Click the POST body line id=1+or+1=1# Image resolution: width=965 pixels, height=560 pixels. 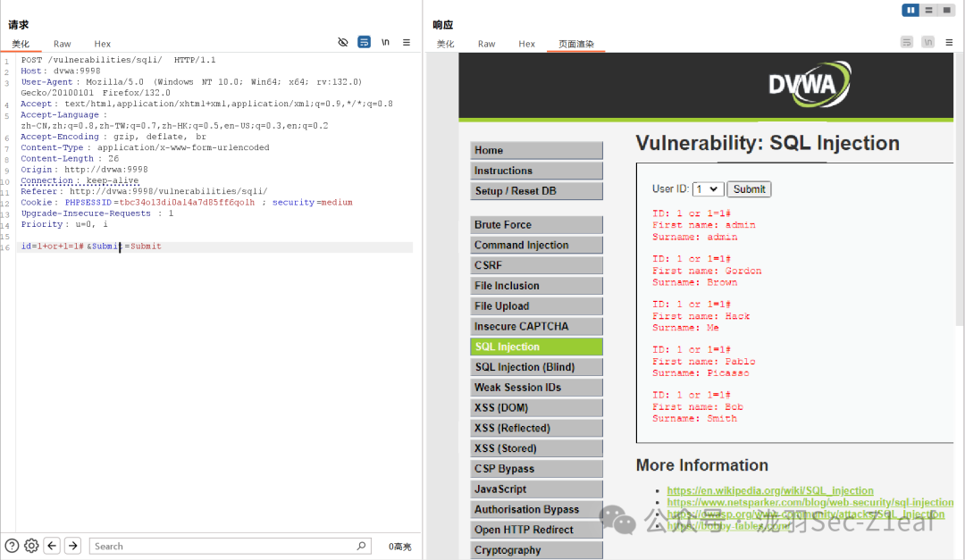(91, 247)
